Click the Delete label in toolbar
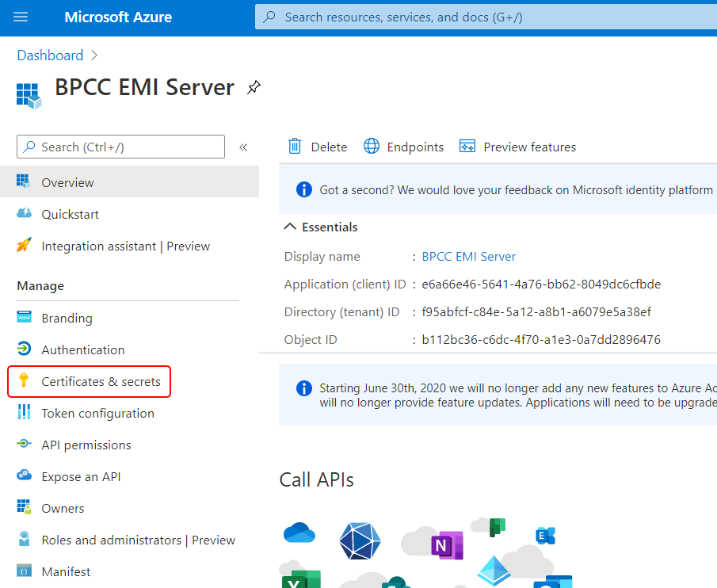The height and width of the screenshot is (588, 717). pos(330,147)
